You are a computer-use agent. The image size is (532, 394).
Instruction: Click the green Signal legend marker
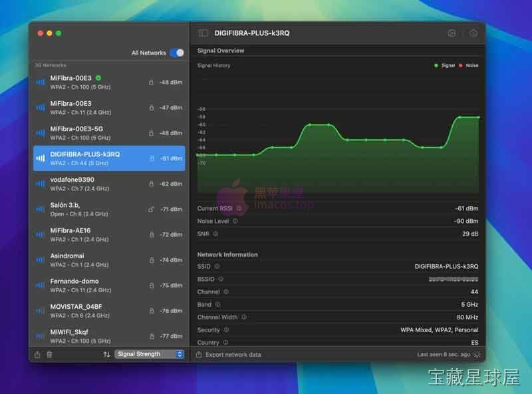[436, 65]
